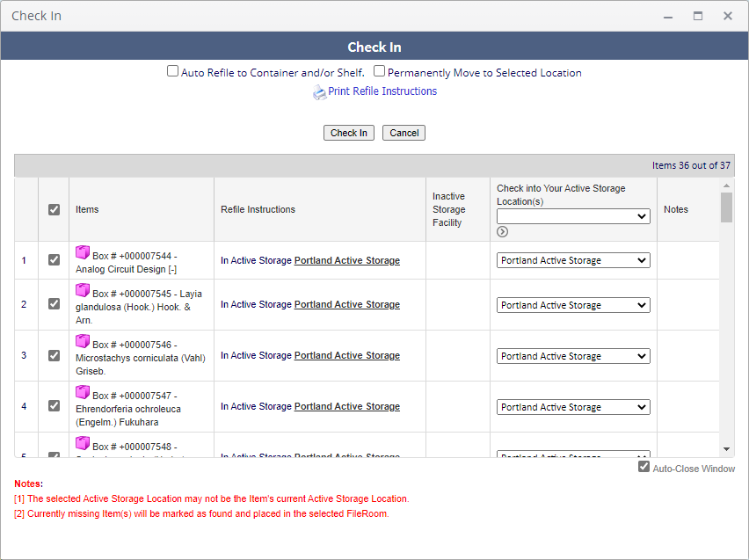Toggle the select-all checkbox in the table header
749x560 pixels.
(54, 209)
